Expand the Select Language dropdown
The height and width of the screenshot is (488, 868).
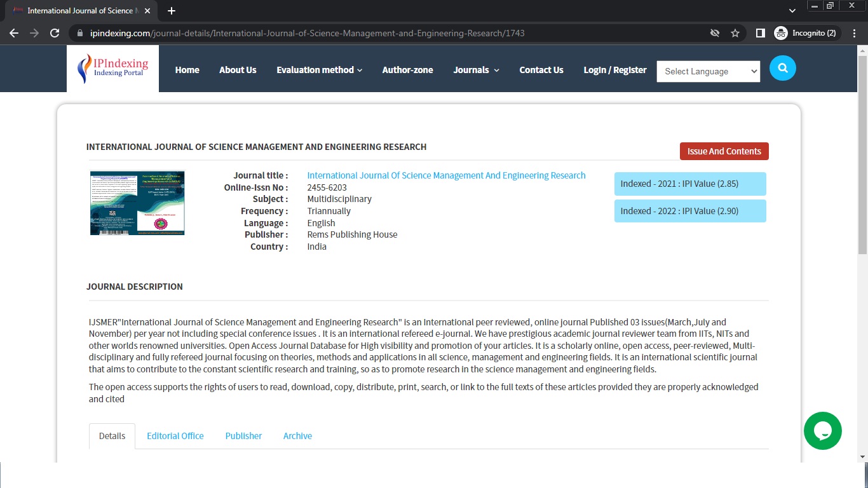(x=708, y=71)
